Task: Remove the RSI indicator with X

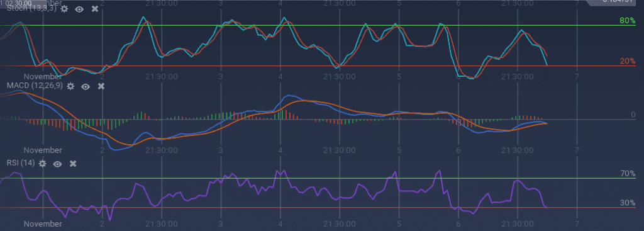Action: click(73, 164)
